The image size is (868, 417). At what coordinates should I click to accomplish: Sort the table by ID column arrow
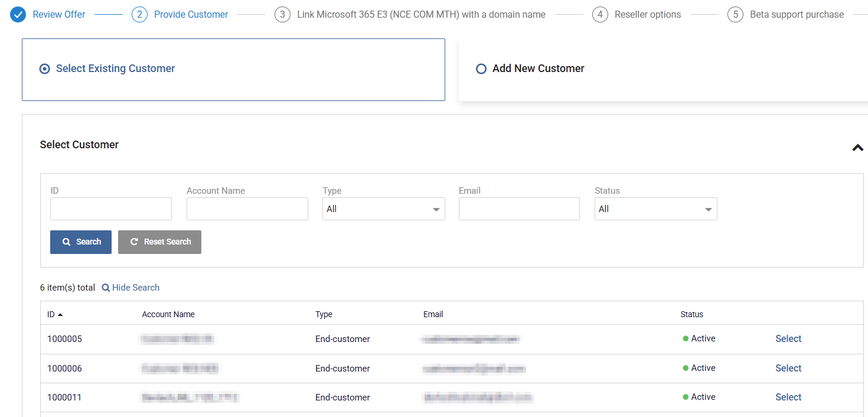pyautogui.click(x=60, y=315)
